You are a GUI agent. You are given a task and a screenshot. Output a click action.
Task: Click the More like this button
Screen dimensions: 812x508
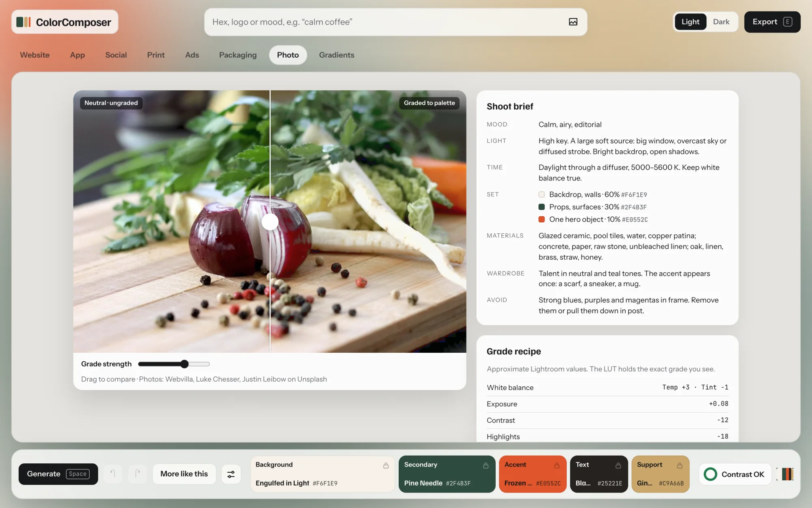pos(184,474)
